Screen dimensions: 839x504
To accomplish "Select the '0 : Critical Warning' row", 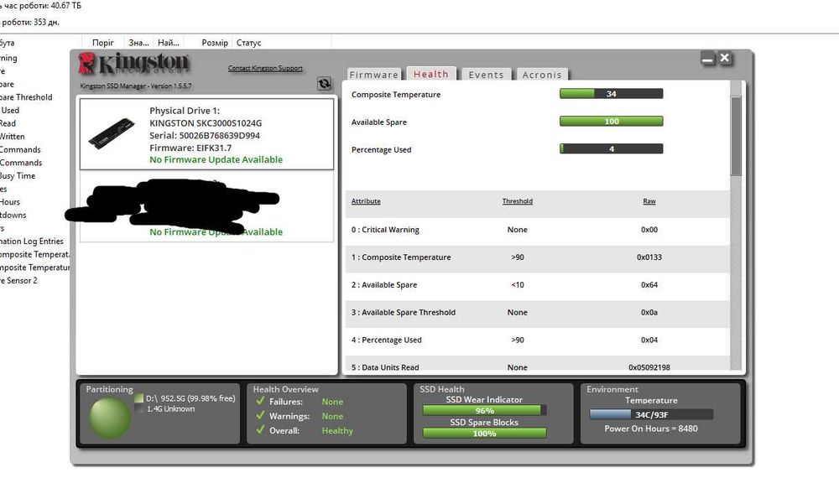I will pyautogui.click(x=538, y=230).
